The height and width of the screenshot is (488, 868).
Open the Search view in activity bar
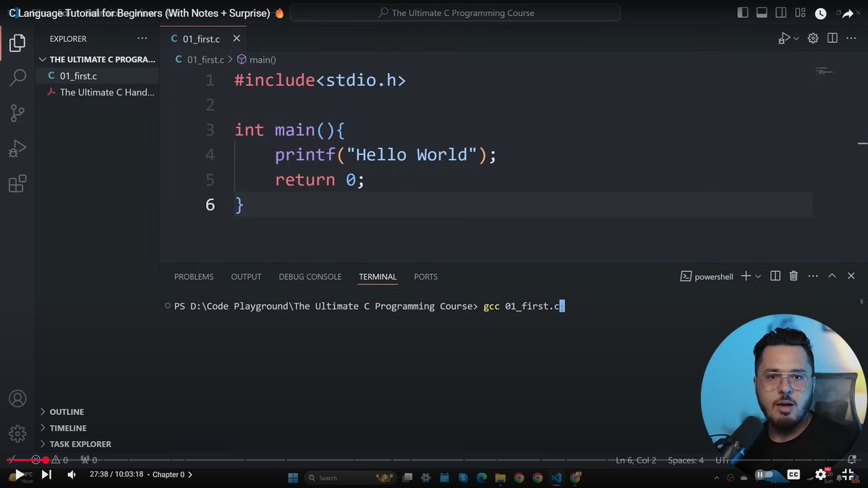point(17,78)
